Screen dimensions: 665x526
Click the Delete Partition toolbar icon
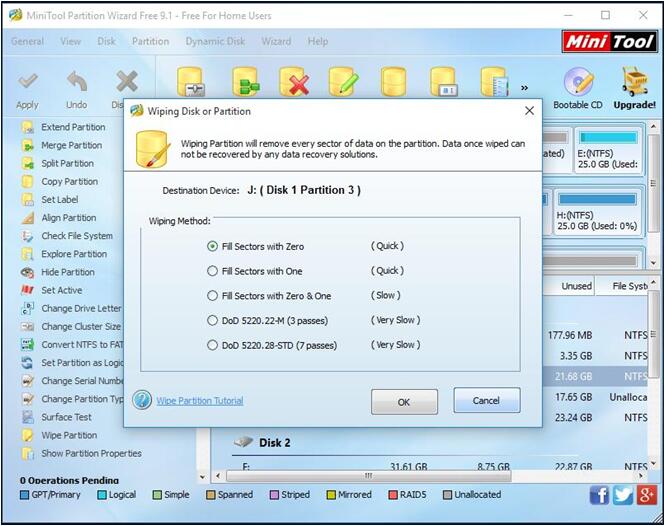[x=294, y=81]
